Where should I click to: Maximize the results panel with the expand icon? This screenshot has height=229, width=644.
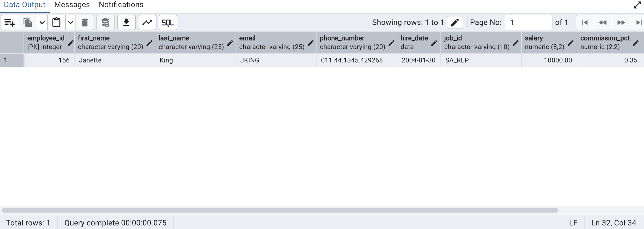pos(637,5)
